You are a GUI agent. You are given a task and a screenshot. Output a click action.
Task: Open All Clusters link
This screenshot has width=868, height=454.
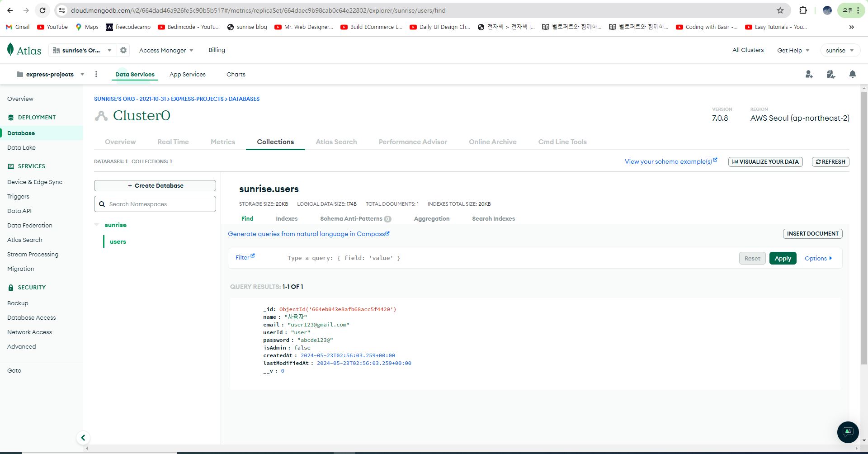(x=748, y=50)
